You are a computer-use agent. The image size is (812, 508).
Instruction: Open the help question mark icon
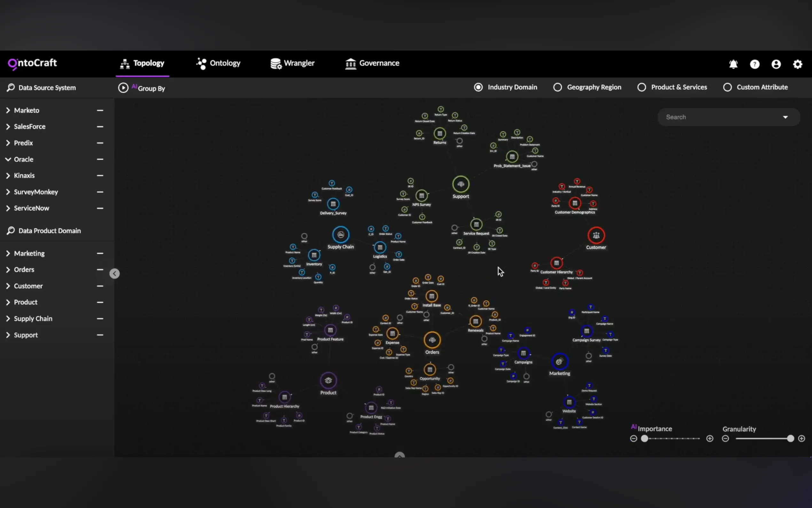[x=754, y=64]
